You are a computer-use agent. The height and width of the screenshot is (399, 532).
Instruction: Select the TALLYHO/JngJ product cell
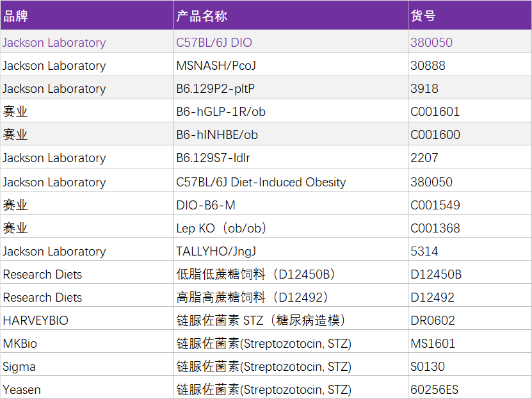coord(291,249)
